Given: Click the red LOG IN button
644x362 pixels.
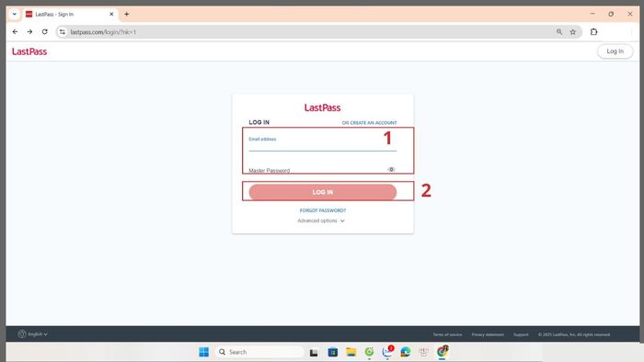Looking at the screenshot, I should tap(322, 192).
